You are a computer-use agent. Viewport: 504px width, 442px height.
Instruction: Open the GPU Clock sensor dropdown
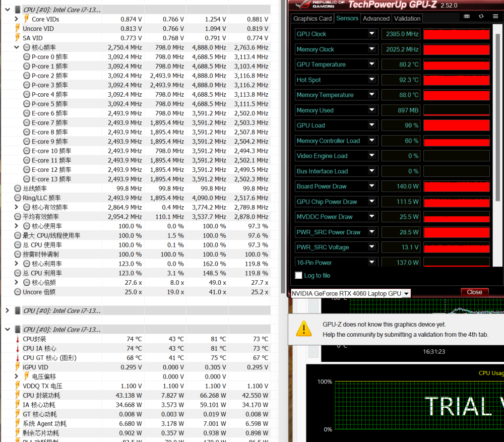tap(371, 34)
